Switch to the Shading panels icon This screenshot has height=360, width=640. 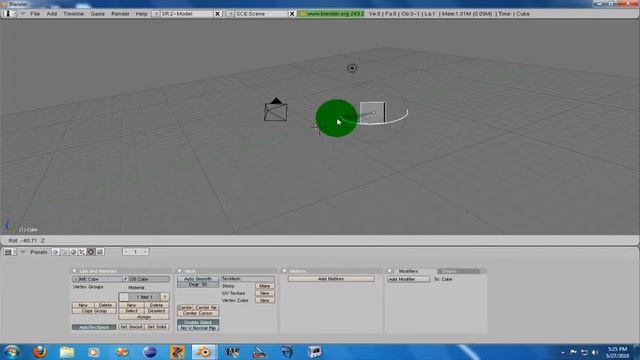[73, 252]
